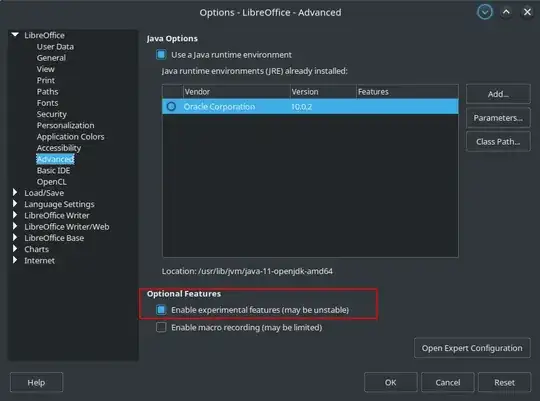Click the Help button

coord(36,382)
